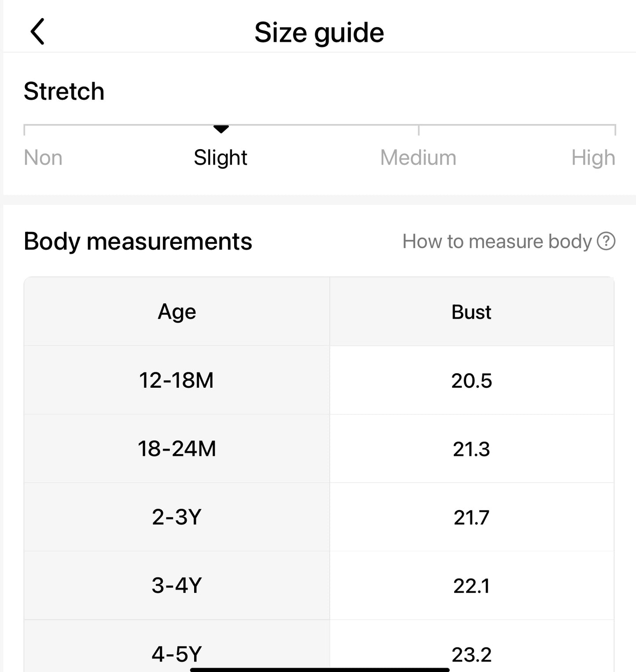Tap the back arrow icon
The width and height of the screenshot is (636, 672).
(38, 32)
